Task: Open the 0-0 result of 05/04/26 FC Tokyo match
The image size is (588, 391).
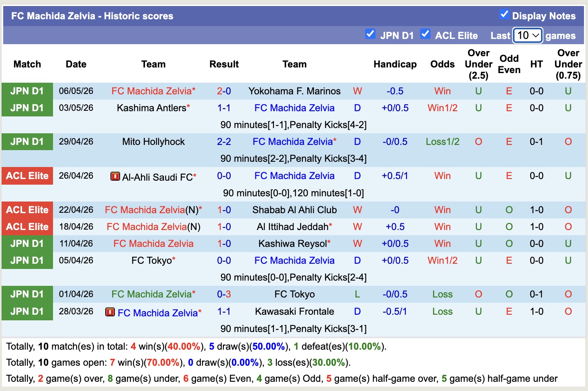Action: pyautogui.click(x=224, y=261)
